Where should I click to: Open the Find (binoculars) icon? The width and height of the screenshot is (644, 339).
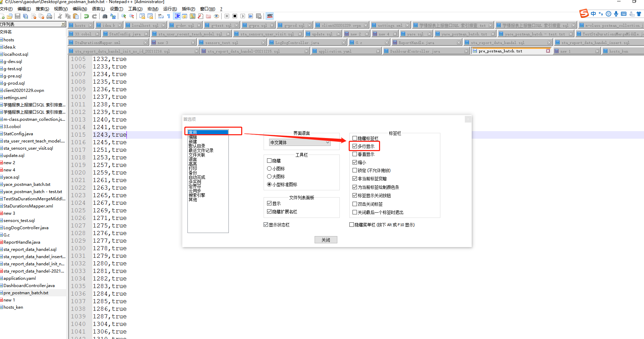[105, 16]
